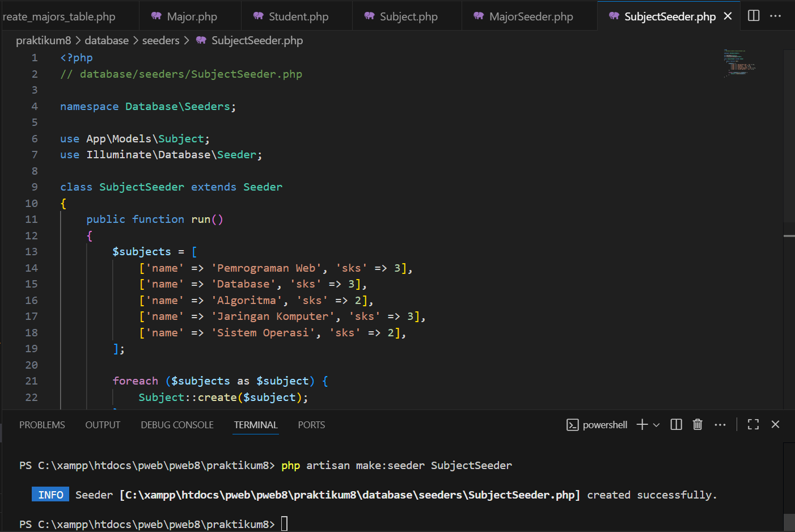
Task: Create a new terminal with plus icon
Action: tap(642, 424)
